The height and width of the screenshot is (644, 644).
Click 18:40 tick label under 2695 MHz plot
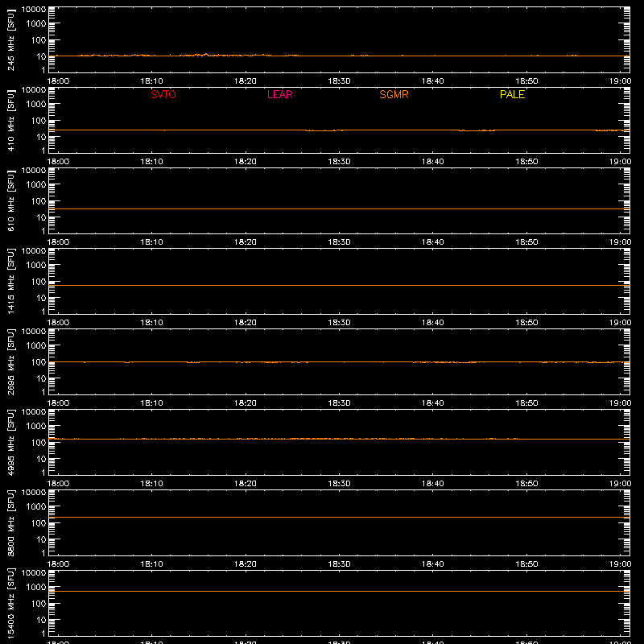(x=433, y=403)
